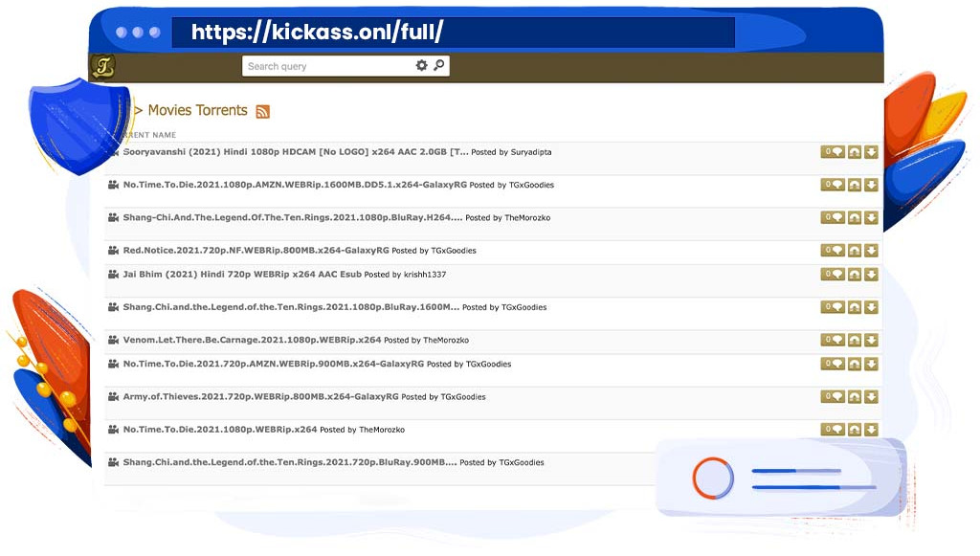The image size is (980, 556).
Task: Open the Movies Torrents heading link
Action: tap(197, 111)
